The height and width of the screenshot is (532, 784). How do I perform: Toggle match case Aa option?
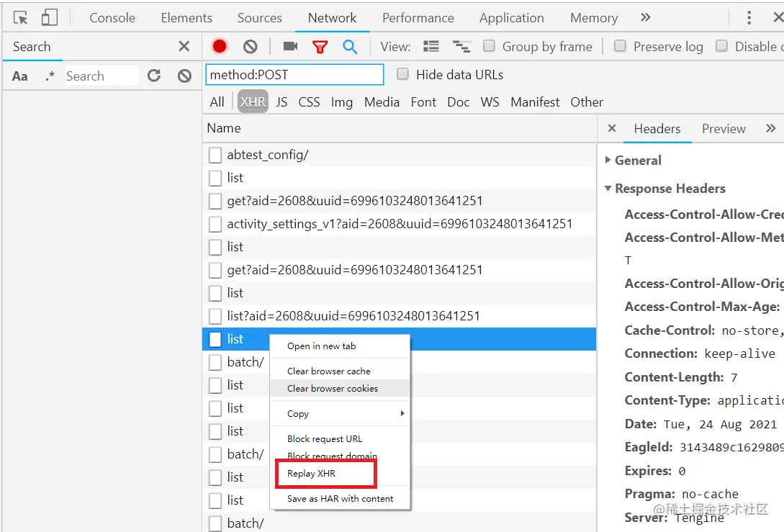19,76
